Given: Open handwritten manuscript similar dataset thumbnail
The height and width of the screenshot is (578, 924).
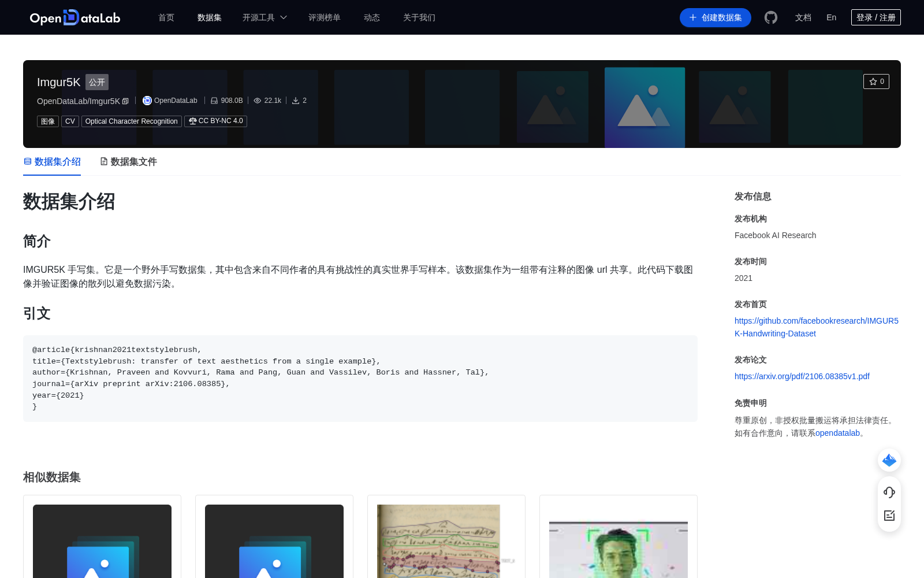Looking at the screenshot, I should click(438, 541).
